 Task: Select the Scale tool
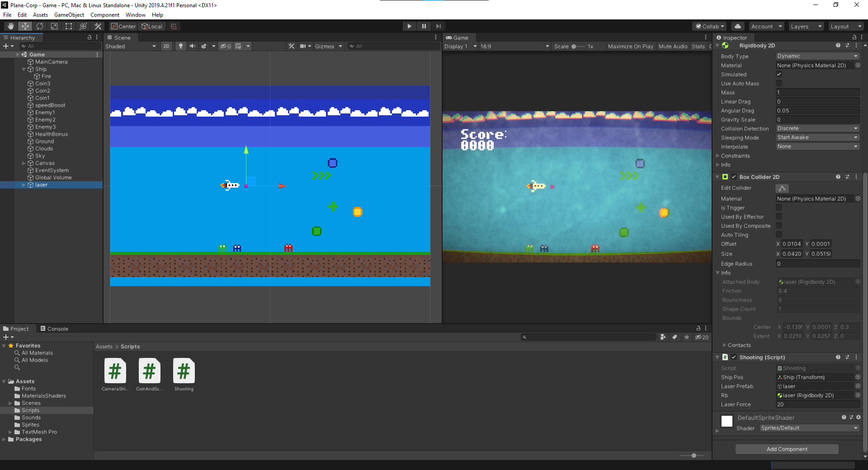pos(54,26)
